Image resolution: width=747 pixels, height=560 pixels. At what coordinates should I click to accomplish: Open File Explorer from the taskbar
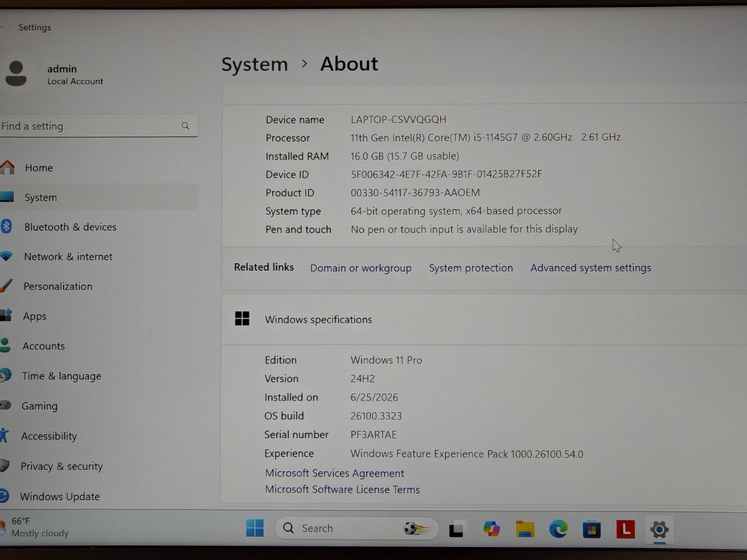[525, 529]
